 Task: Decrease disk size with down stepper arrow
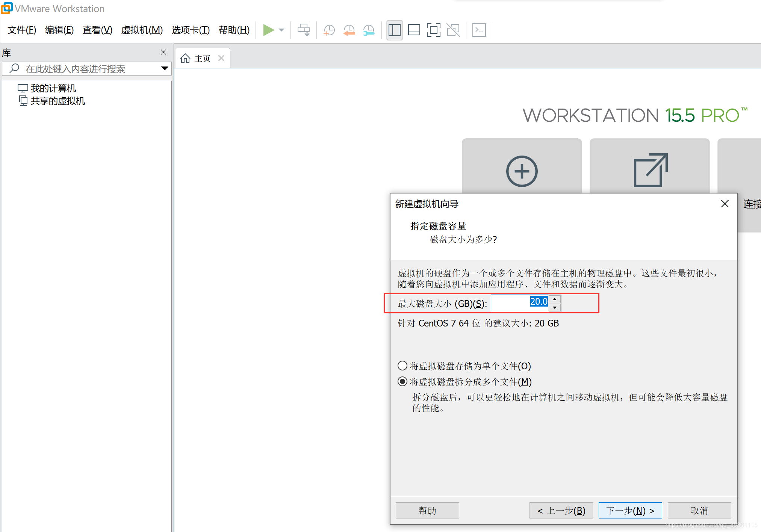click(555, 308)
